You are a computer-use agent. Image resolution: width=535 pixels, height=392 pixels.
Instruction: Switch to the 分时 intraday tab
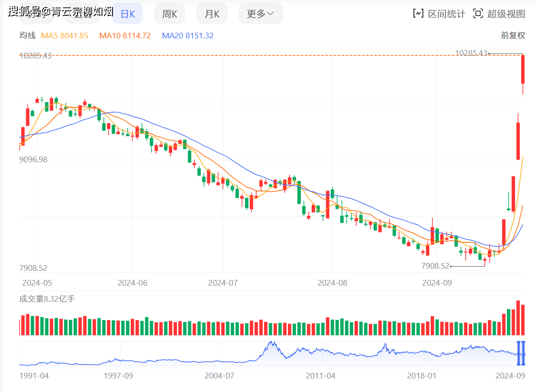click(37, 14)
